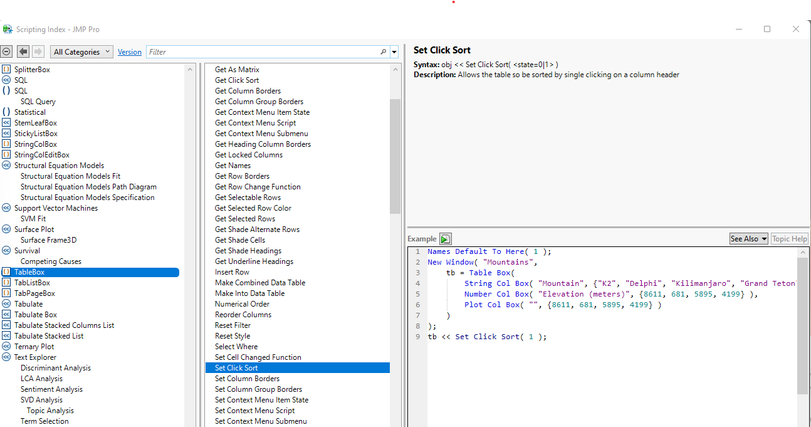Viewport: 811px width, 427px height.
Task: Choose Make Into Data Table message
Action: click(x=249, y=293)
